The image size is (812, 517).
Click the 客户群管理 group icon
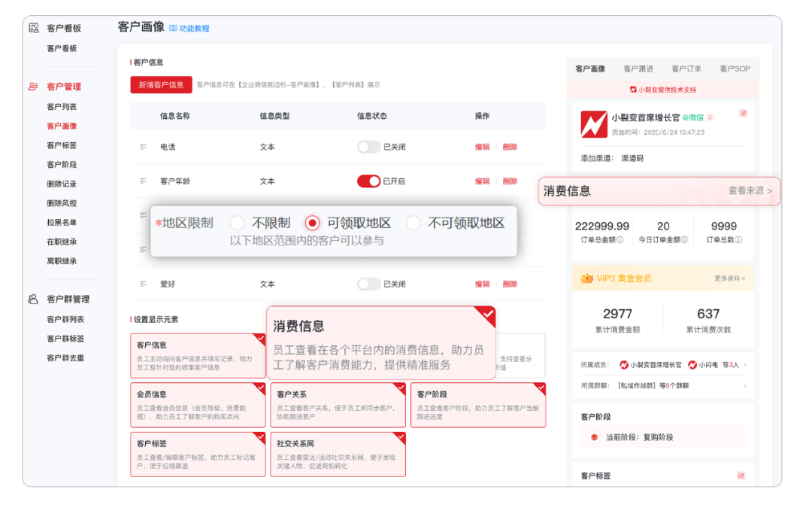pyautogui.click(x=32, y=299)
